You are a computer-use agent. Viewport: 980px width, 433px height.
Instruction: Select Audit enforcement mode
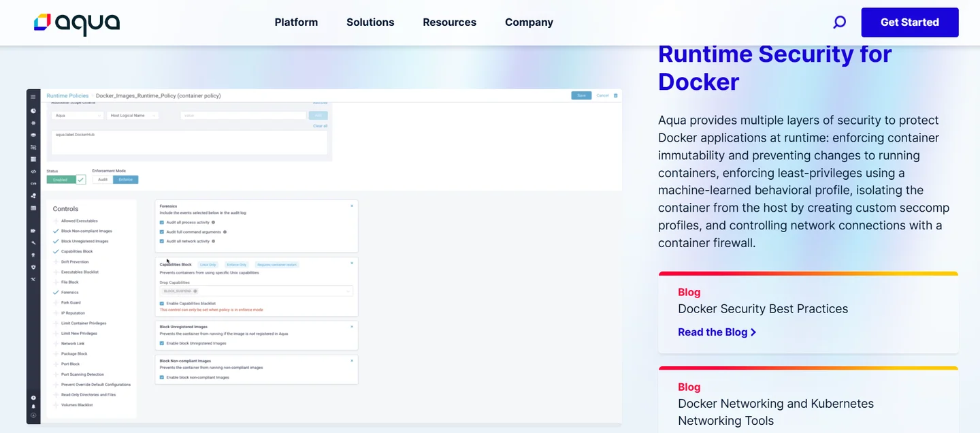click(103, 180)
